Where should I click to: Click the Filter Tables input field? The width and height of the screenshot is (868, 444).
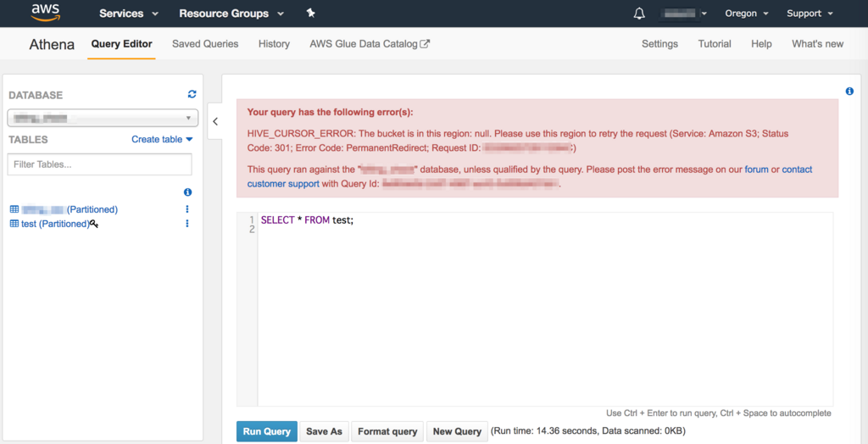coord(100,164)
